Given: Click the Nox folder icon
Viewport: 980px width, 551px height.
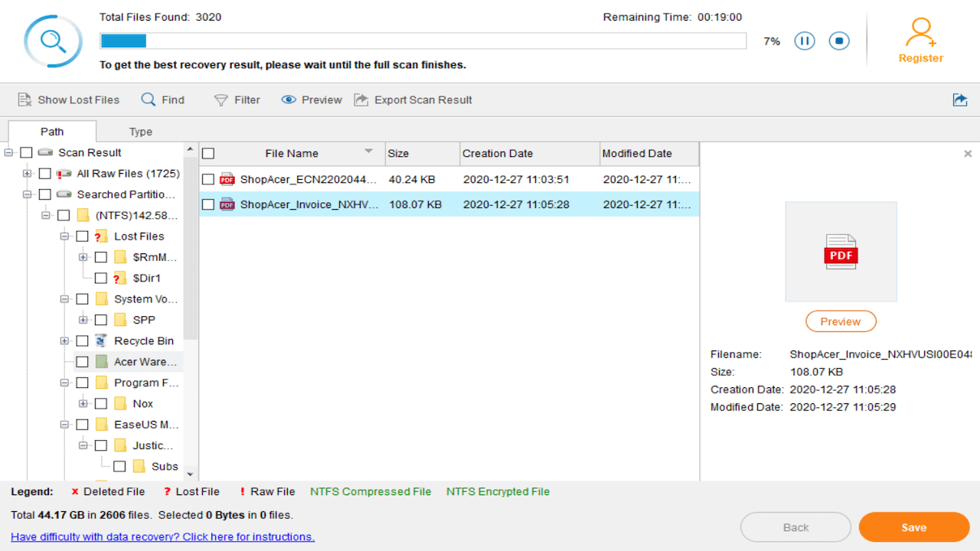Looking at the screenshot, I should (x=120, y=403).
